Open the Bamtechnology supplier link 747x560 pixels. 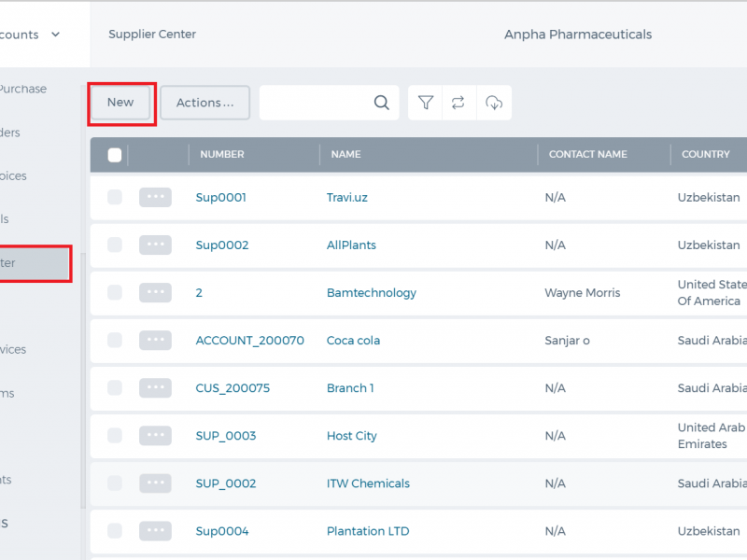371,293
